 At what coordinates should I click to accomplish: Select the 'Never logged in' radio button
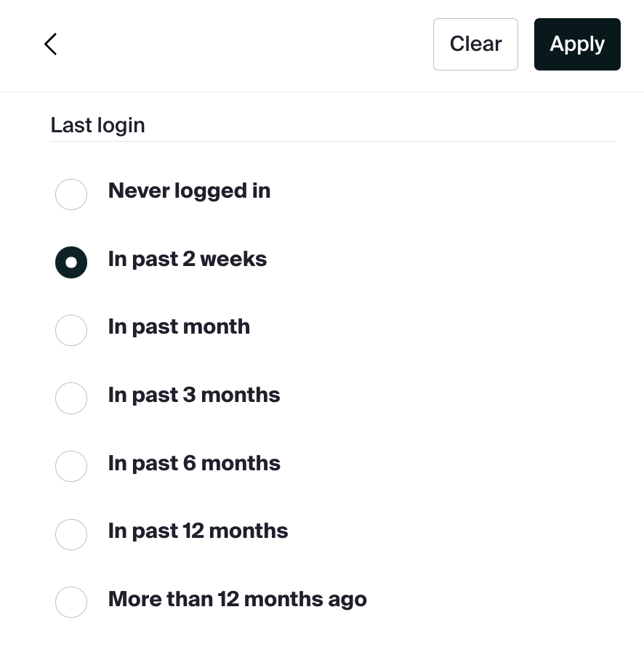click(71, 194)
